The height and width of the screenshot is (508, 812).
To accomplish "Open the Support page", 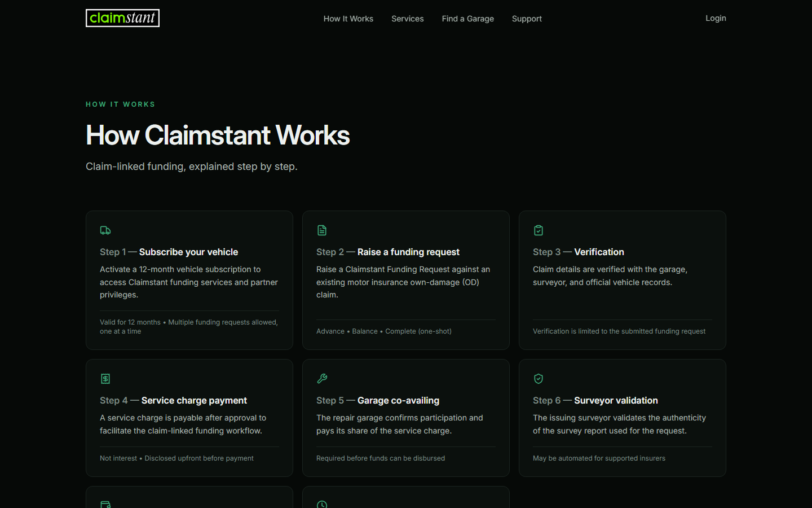I will [x=527, y=19].
